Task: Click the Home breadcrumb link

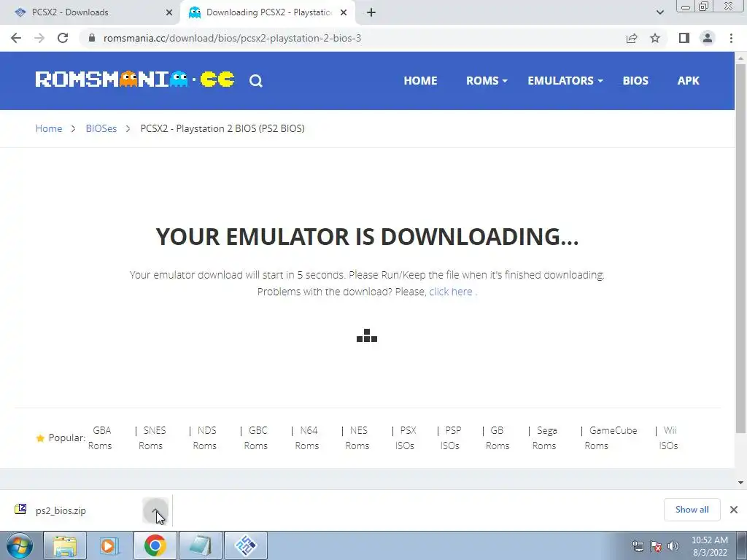Action: pos(49,128)
